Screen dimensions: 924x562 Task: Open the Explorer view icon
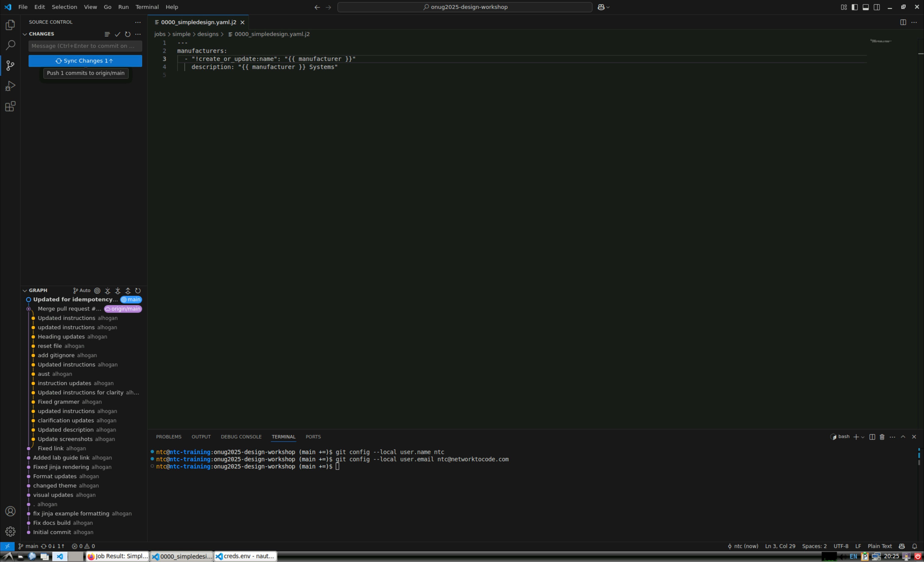pos(10,25)
